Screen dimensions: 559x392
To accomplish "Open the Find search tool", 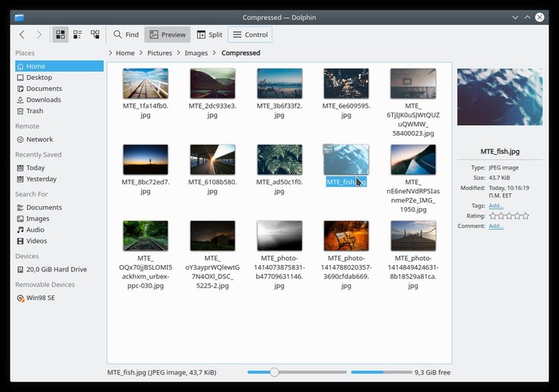I will tap(126, 34).
